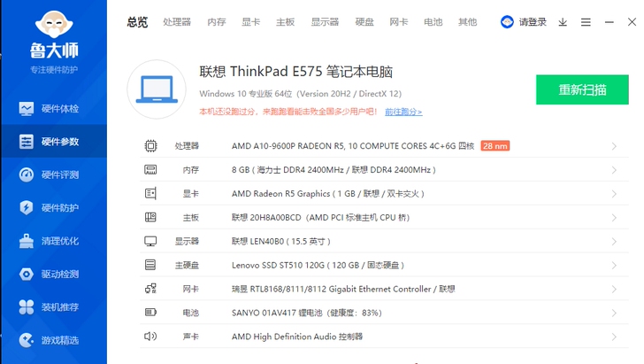644x364 pixels.
Task: Expand the 内存 row chevron
Action: click(614, 170)
